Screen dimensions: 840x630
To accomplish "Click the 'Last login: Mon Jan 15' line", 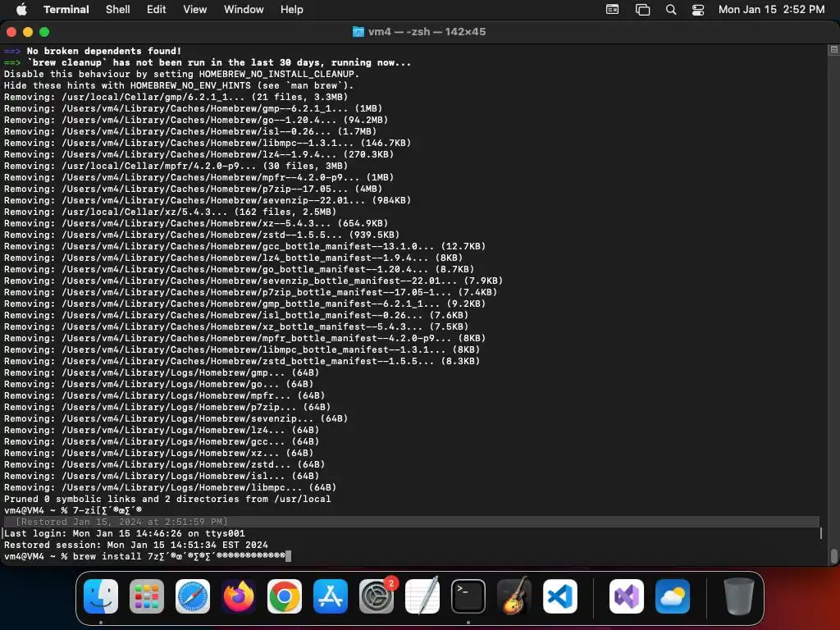I will pos(125,533).
